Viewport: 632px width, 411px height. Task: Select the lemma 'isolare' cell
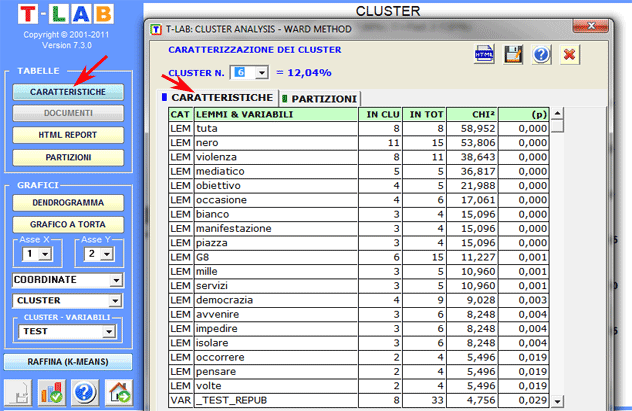click(x=276, y=343)
